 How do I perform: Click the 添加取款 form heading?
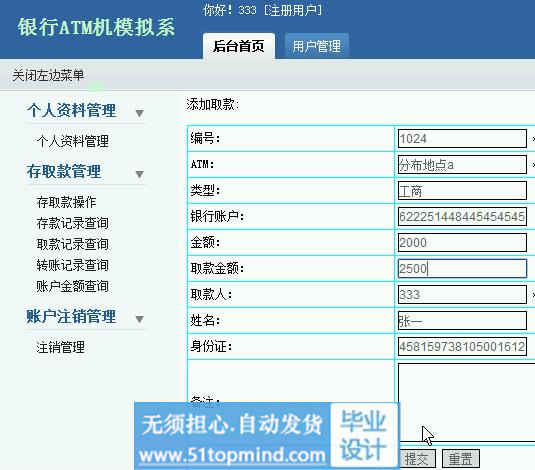point(212,104)
